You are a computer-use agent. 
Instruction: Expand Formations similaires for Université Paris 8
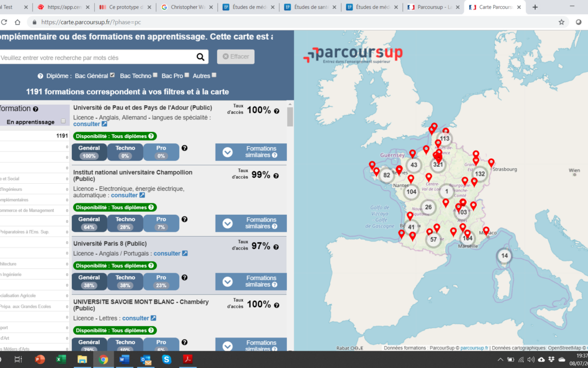[251, 281]
